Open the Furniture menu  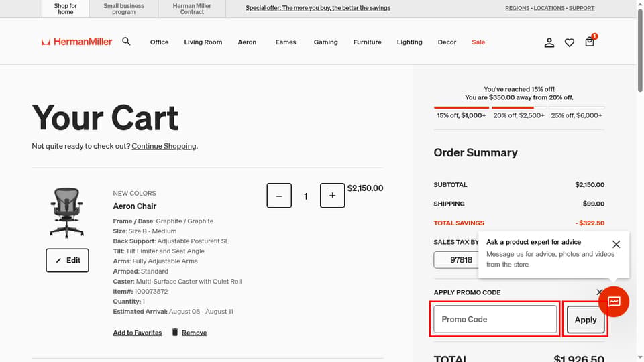click(367, 42)
